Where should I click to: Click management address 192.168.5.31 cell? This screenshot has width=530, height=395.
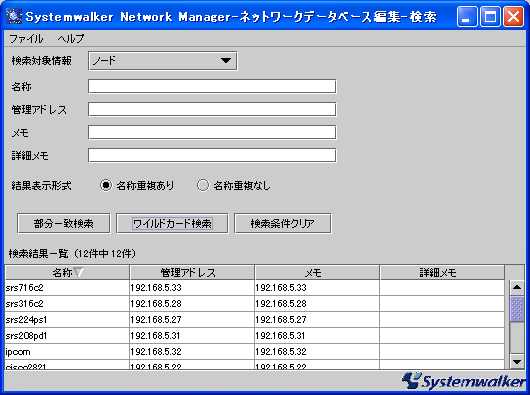click(192, 336)
